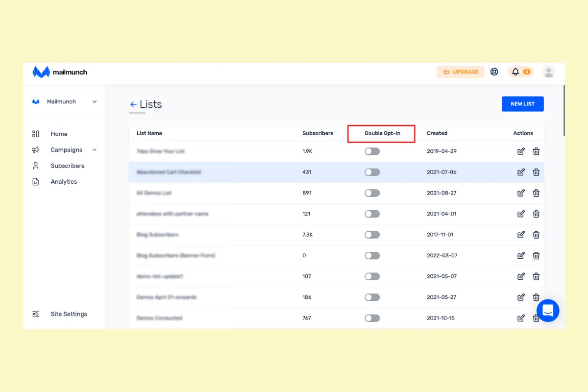Click the Lists page title

[x=150, y=104]
